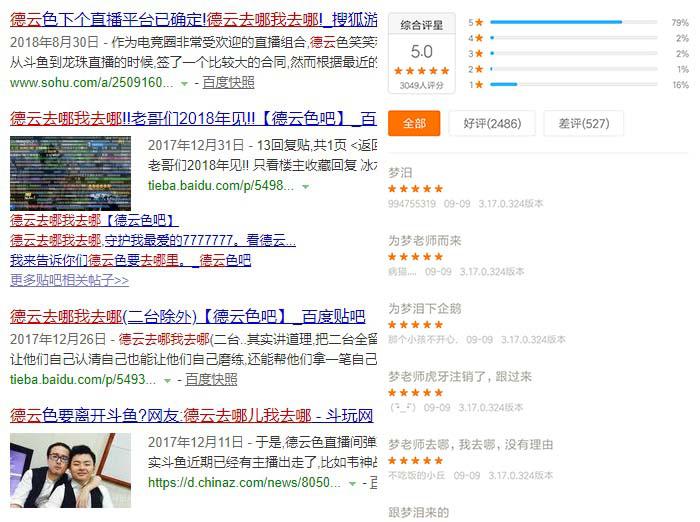
Task: Open the Sohu result about 德云色下个直播平台已确定
Action: (193, 20)
